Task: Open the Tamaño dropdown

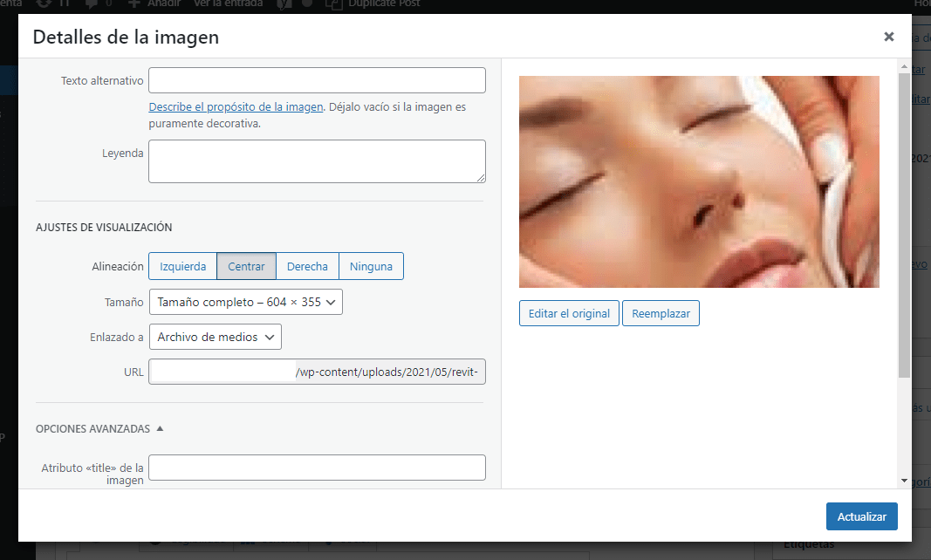Action: point(246,302)
